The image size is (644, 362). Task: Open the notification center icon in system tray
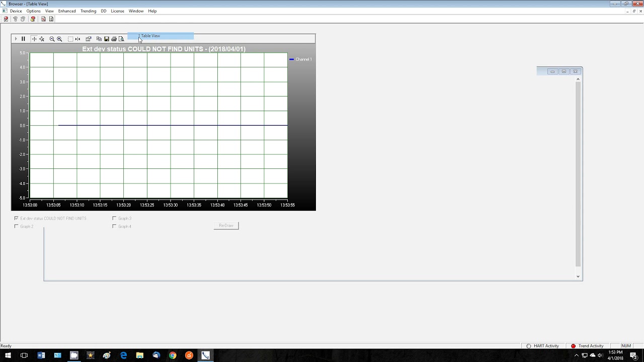pyautogui.click(x=633, y=355)
